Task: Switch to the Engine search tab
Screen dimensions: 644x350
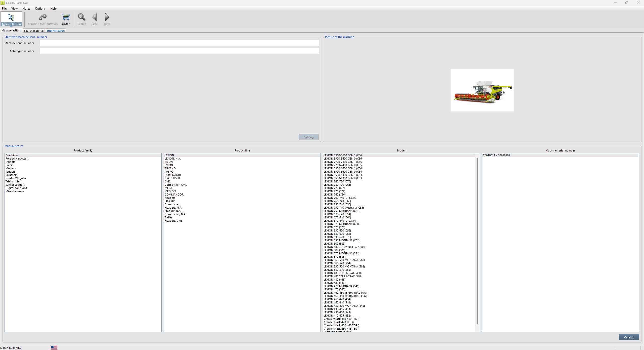Action: 55,31
